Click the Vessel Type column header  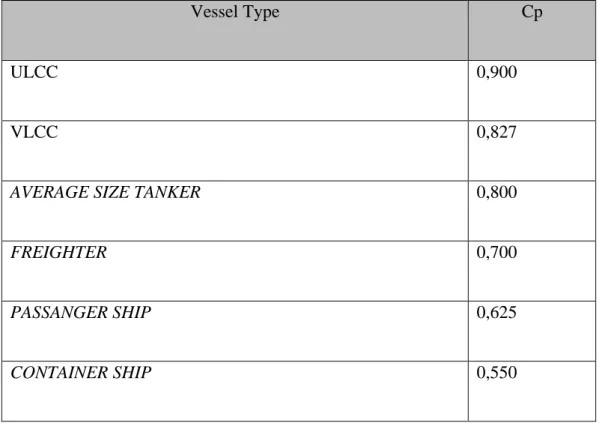235,31
